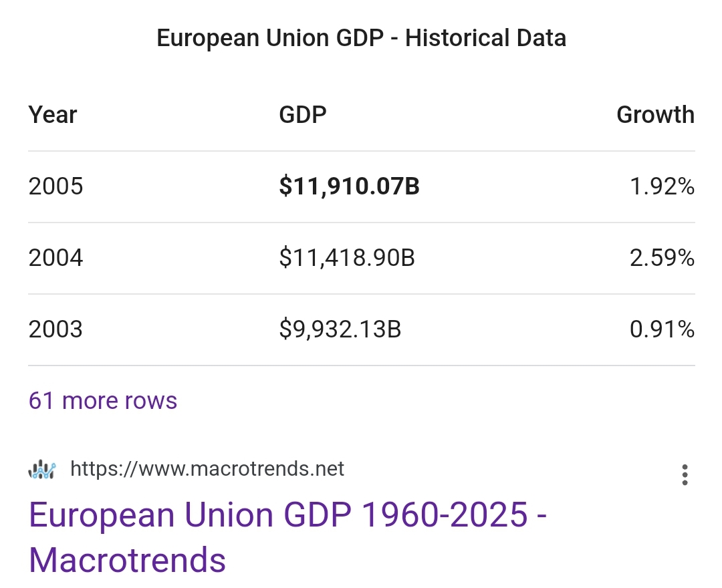The image size is (722, 588).
Task: Click the 1.92% growth value
Action: 662,186
